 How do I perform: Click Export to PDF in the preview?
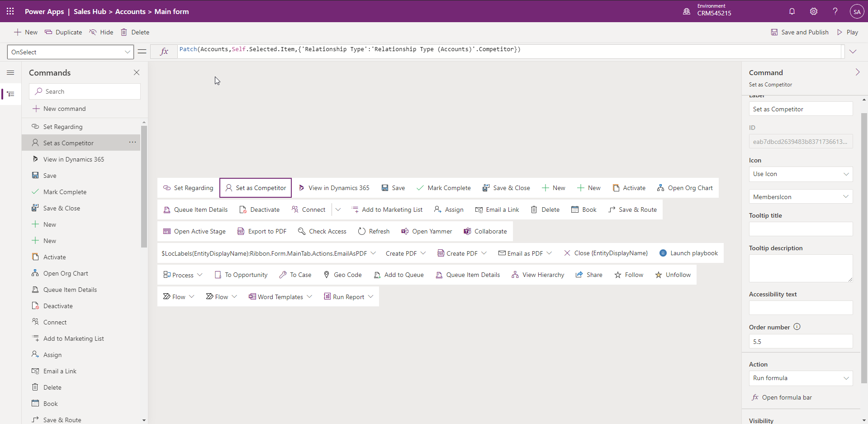262,231
